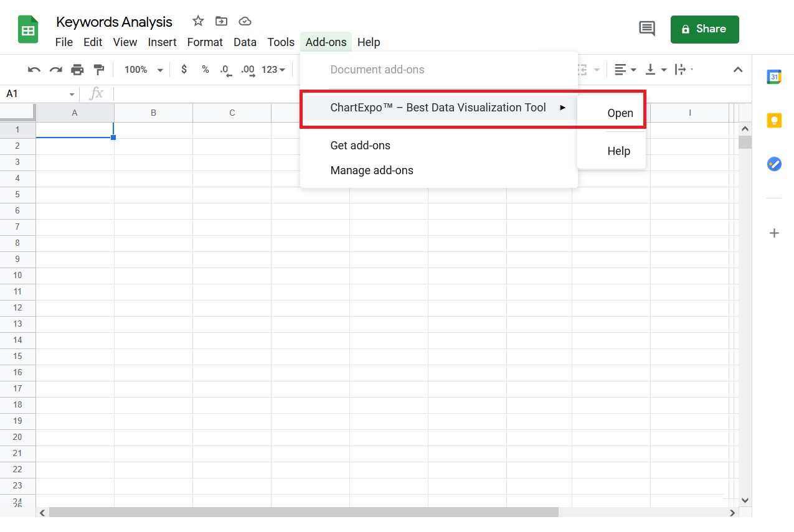
Task: Expand the name box dropdown arrow
Action: point(72,95)
